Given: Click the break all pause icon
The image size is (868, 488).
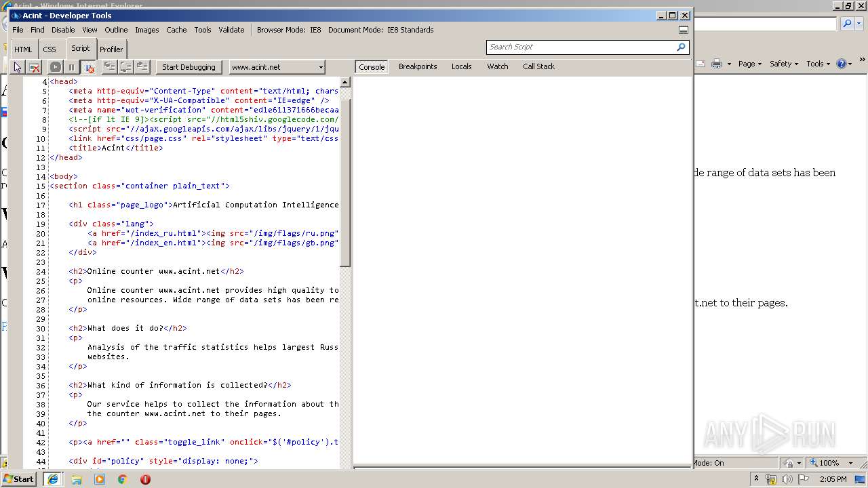Looking at the screenshot, I should tap(71, 67).
